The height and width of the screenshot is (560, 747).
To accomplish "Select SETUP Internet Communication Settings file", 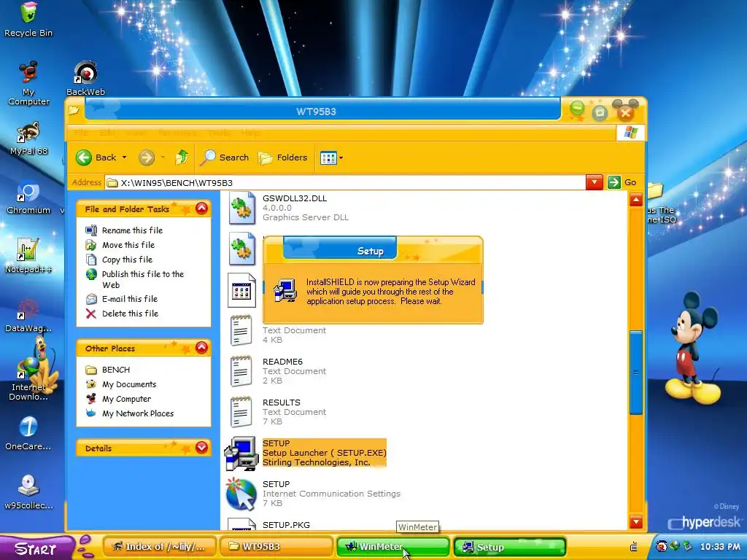I will (331, 494).
